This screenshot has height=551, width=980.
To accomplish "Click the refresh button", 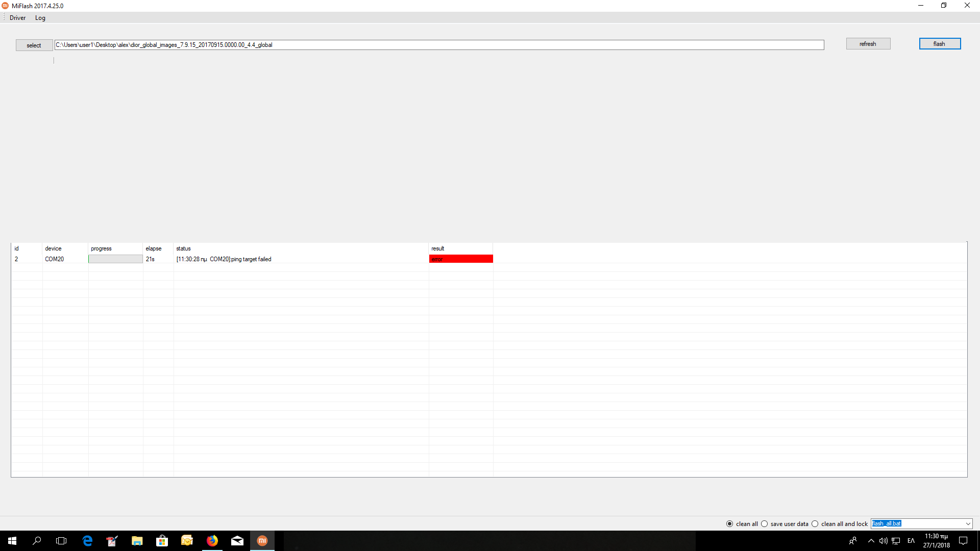I will pos(868,44).
